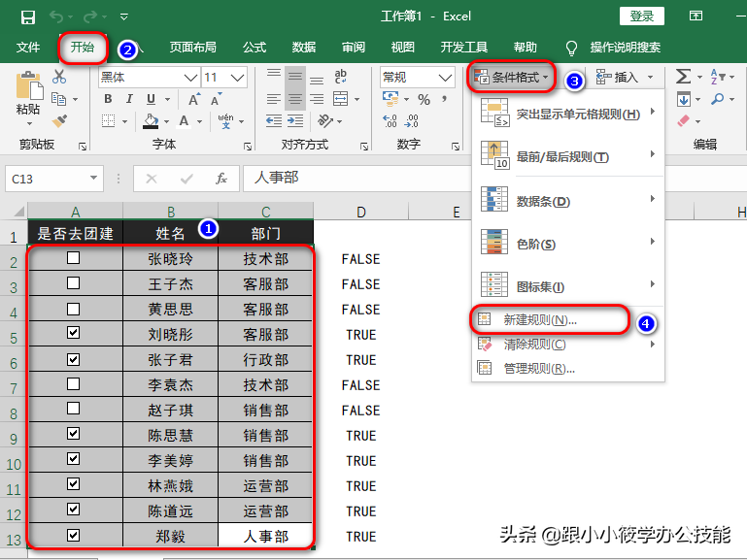Viewport: 747px width, 560px height.
Task: Click the Insert Function fx icon
Action: [221, 179]
